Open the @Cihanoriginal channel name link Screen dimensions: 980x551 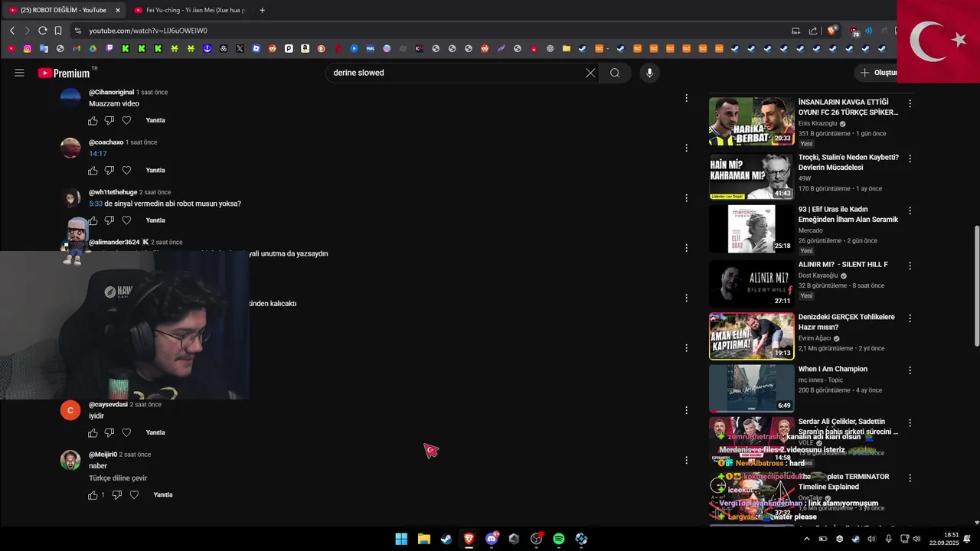click(111, 92)
